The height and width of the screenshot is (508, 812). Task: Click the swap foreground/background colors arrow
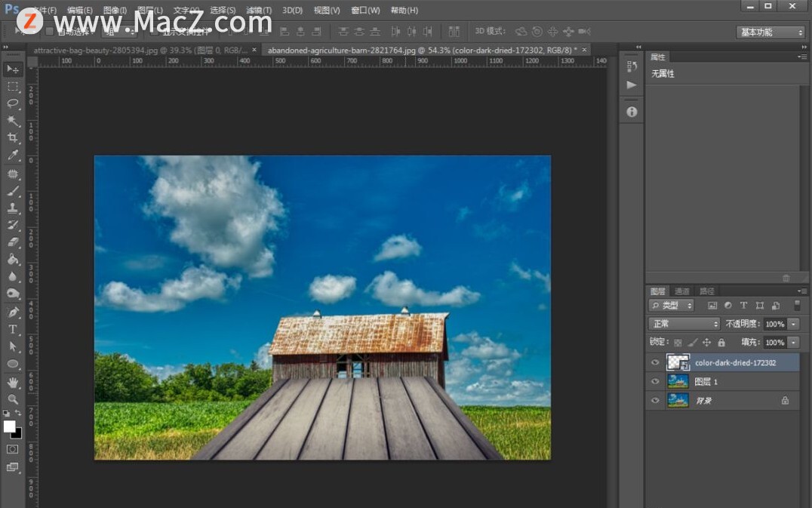coord(18,413)
